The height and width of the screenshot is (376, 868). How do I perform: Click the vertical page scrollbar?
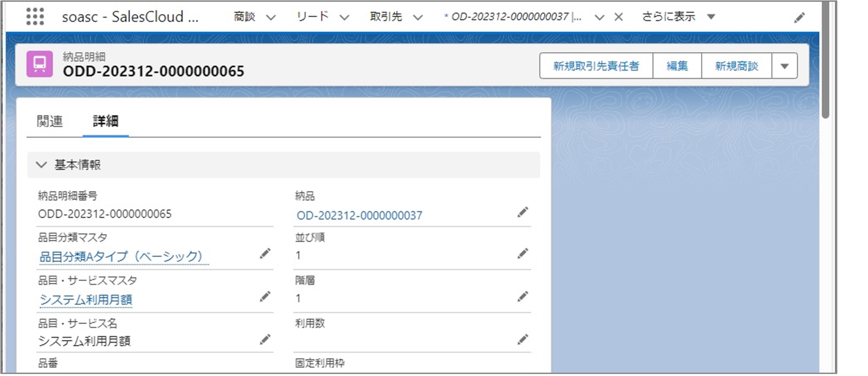[x=826, y=60]
